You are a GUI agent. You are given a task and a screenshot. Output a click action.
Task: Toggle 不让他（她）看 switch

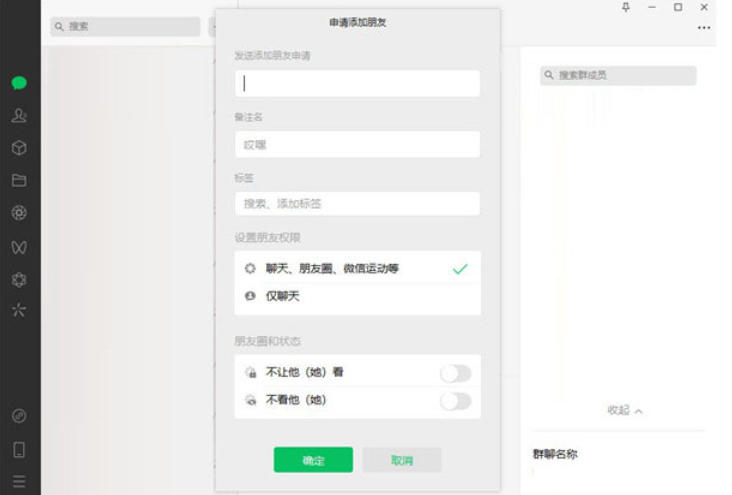click(x=456, y=373)
